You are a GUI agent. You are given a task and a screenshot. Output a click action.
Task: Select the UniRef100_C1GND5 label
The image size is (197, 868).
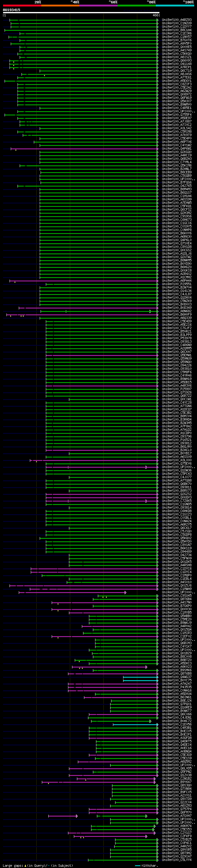point(176,504)
